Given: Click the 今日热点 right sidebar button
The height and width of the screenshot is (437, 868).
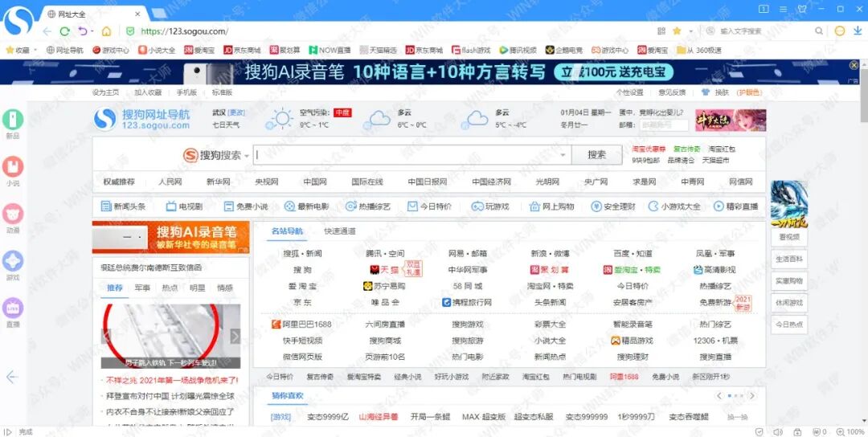Looking at the screenshot, I should coord(789,325).
